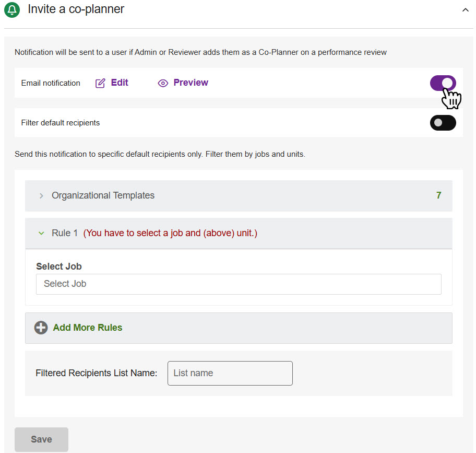
Task: Click the Invite a co-planner heading
Action: [x=76, y=9]
